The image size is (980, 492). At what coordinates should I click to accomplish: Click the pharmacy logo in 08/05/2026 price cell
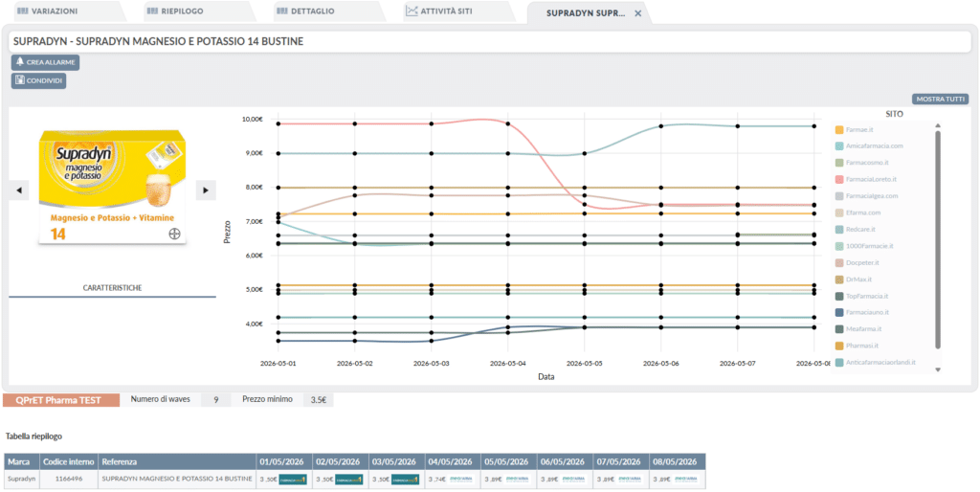tap(685, 479)
